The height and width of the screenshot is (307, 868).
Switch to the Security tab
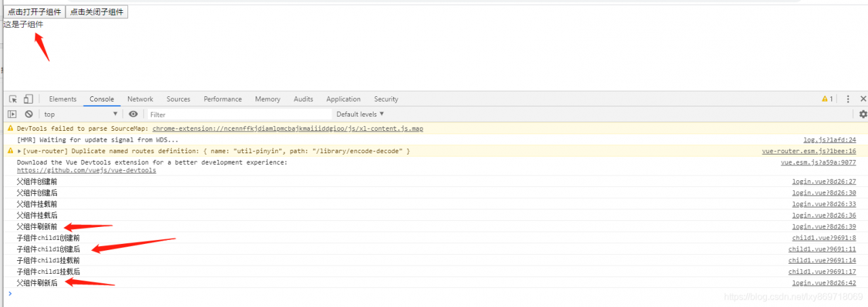point(386,99)
